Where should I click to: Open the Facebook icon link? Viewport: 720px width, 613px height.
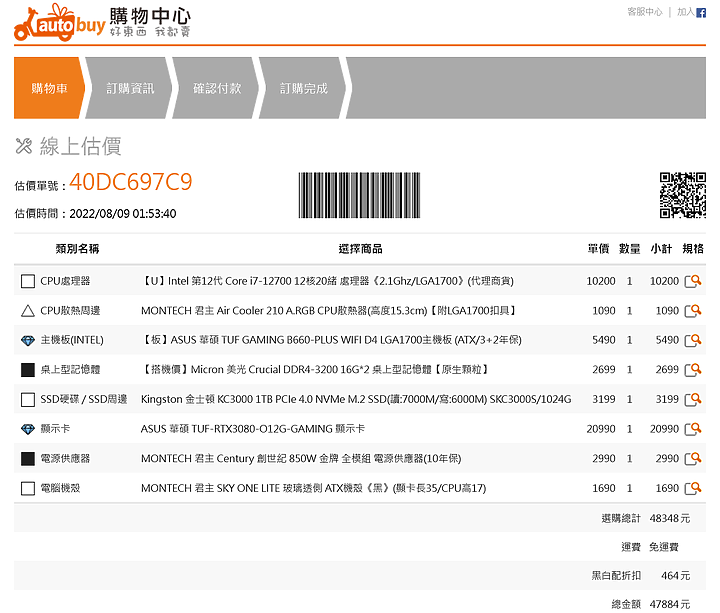pos(701,12)
